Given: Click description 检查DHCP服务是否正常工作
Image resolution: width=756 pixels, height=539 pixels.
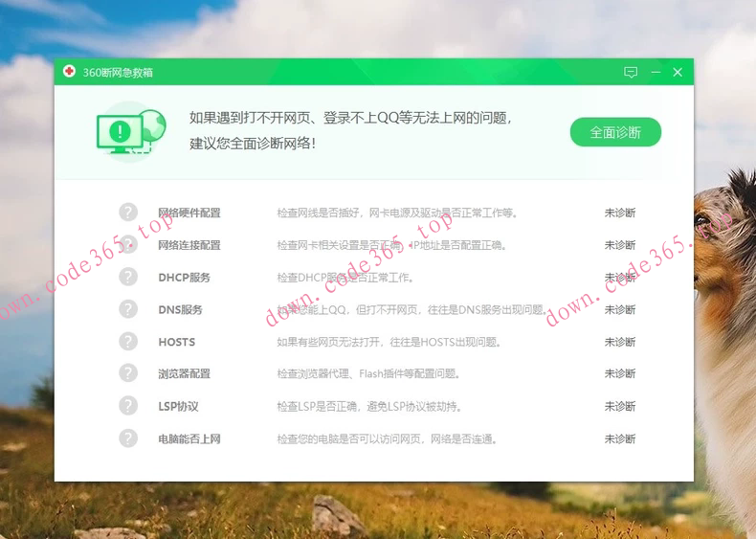Looking at the screenshot, I should (345, 278).
